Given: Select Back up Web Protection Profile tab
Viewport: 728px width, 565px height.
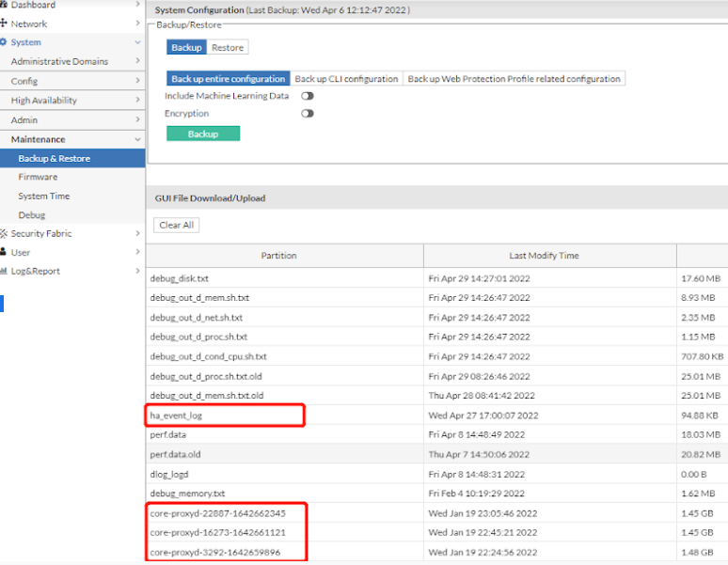Looking at the screenshot, I should tap(514, 79).
